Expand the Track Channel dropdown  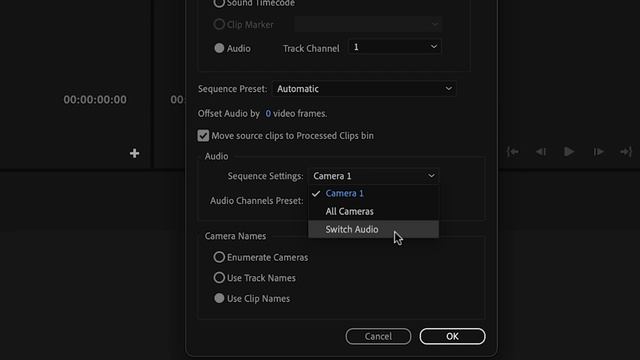(395, 47)
